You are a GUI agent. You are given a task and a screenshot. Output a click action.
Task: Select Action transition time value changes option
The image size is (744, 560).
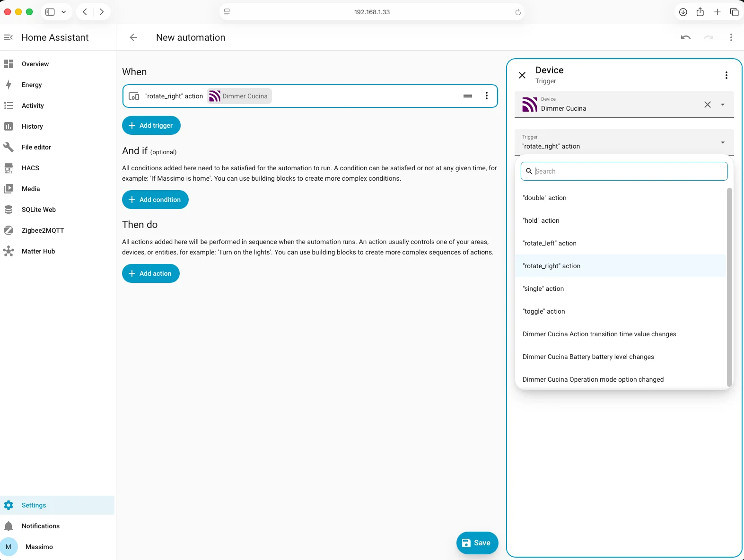[620, 334]
